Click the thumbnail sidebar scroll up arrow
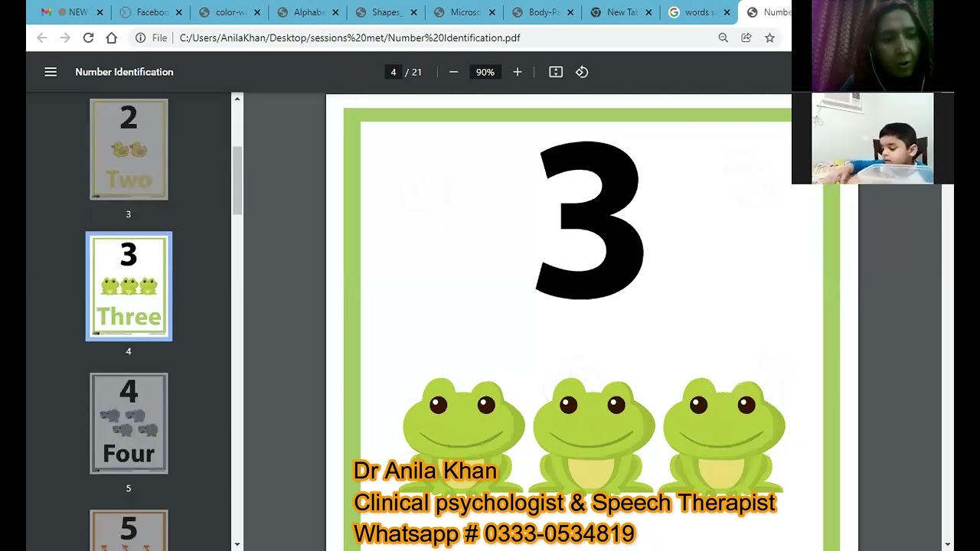This screenshot has width=980, height=551. coord(237,99)
